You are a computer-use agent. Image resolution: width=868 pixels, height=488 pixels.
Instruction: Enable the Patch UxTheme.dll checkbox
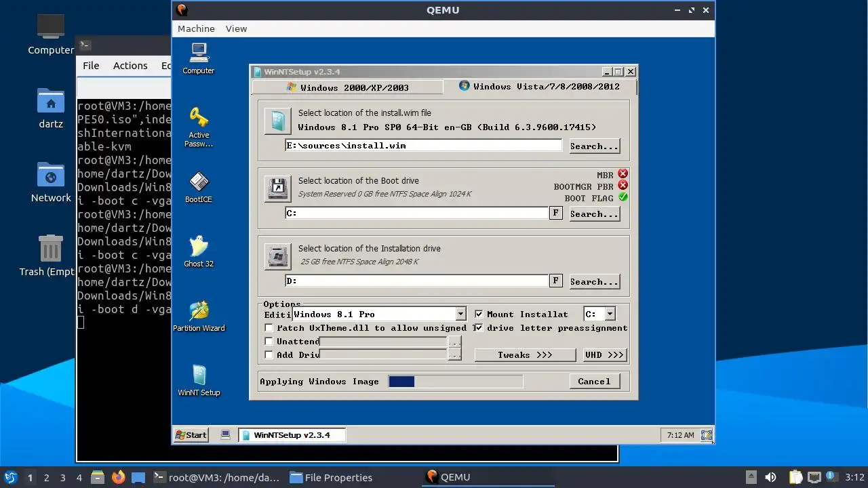click(269, 327)
